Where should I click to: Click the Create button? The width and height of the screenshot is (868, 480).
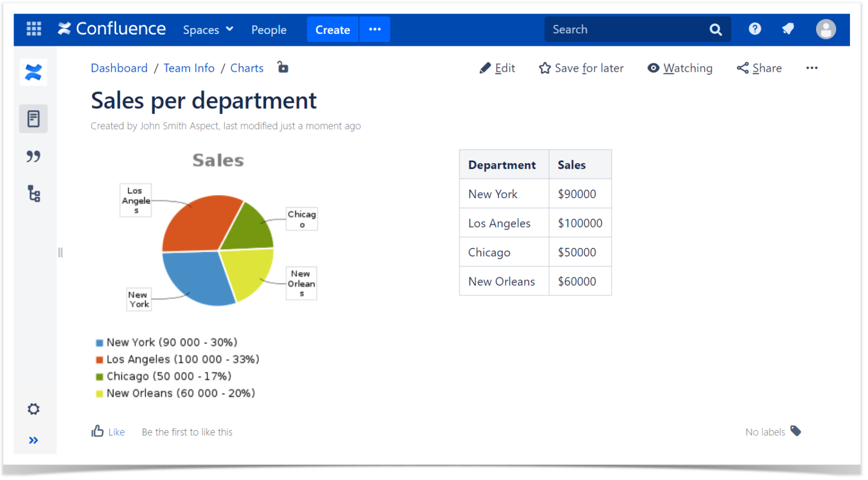click(x=332, y=29)
